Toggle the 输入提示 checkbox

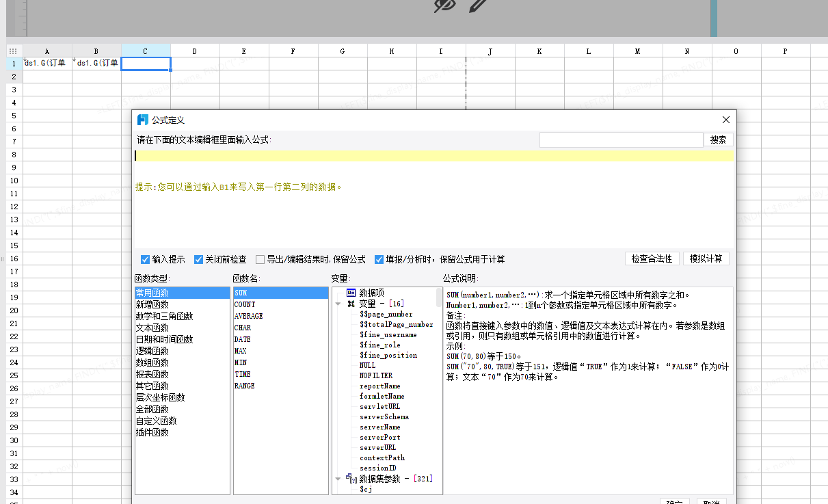(145, 260)
